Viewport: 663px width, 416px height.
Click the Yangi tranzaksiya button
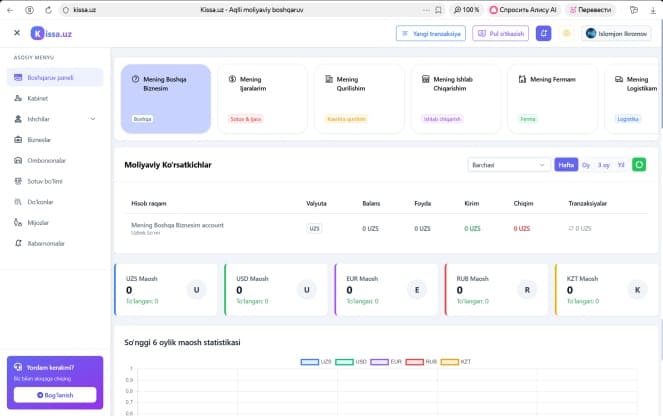pyautogui.click(x=431, y=33)
